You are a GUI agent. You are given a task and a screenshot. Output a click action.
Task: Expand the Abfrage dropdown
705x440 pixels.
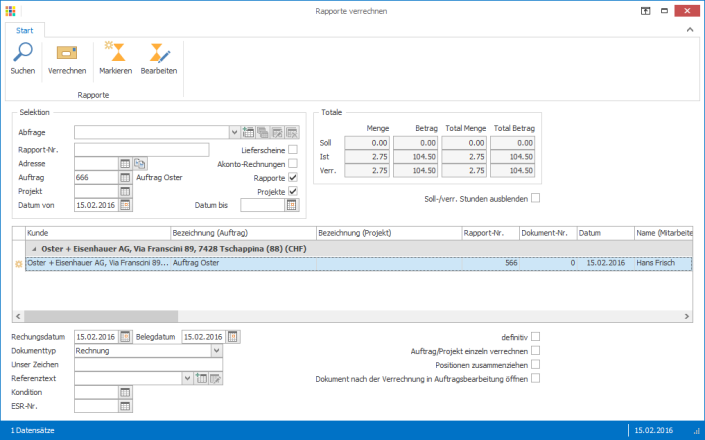[234, 132]
